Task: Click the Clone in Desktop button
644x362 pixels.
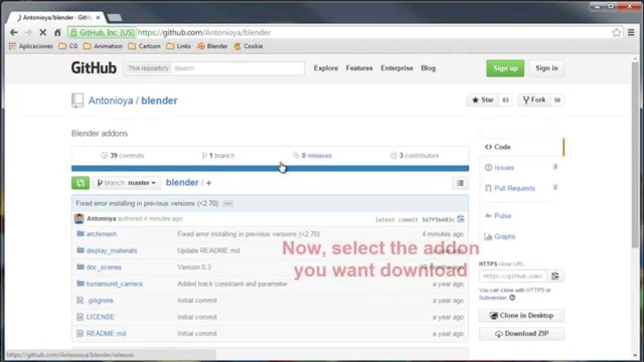Action: point(522,316)
